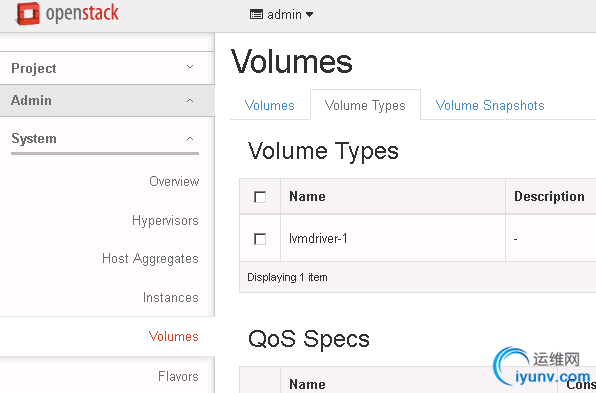Tick the select-all checkbox in Volume Types header
The image size is (596, 393).
tap(260, 197)
